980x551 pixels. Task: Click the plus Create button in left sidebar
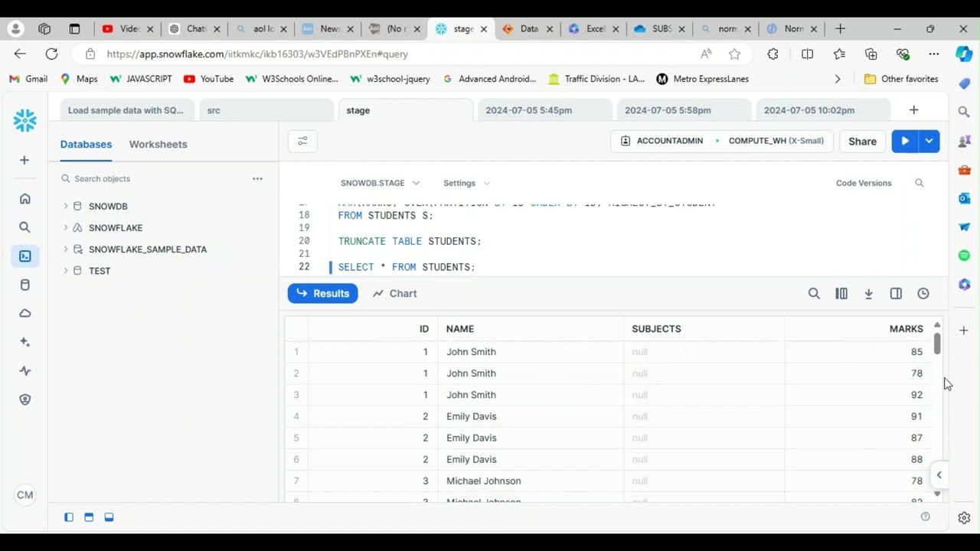[x=24, y=160]
